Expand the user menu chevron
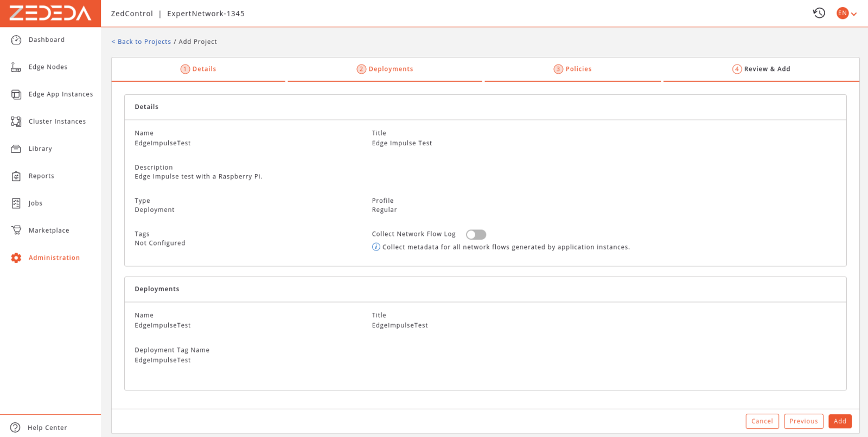 coord(854,14)
